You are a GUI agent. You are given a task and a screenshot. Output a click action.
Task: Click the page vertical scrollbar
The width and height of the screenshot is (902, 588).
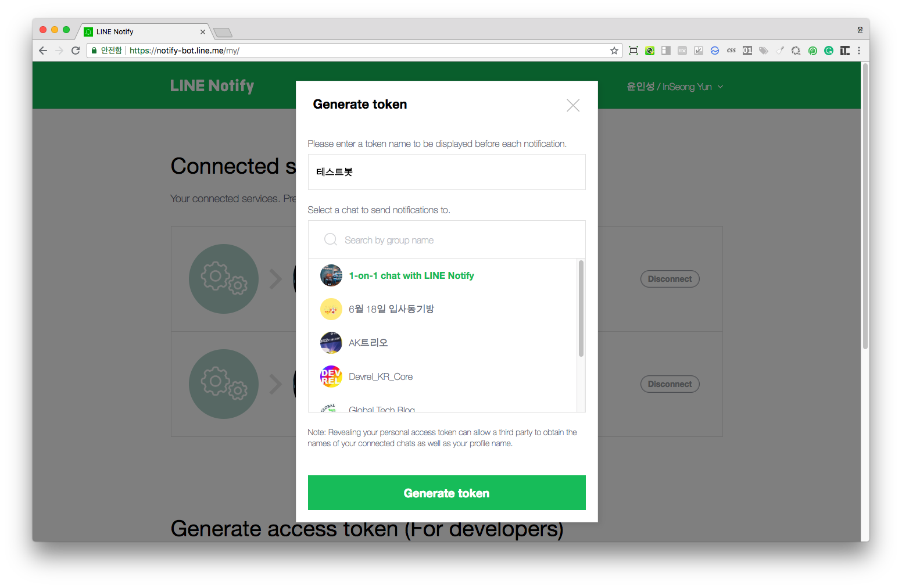pyautogui.click(x=865, y=206)
